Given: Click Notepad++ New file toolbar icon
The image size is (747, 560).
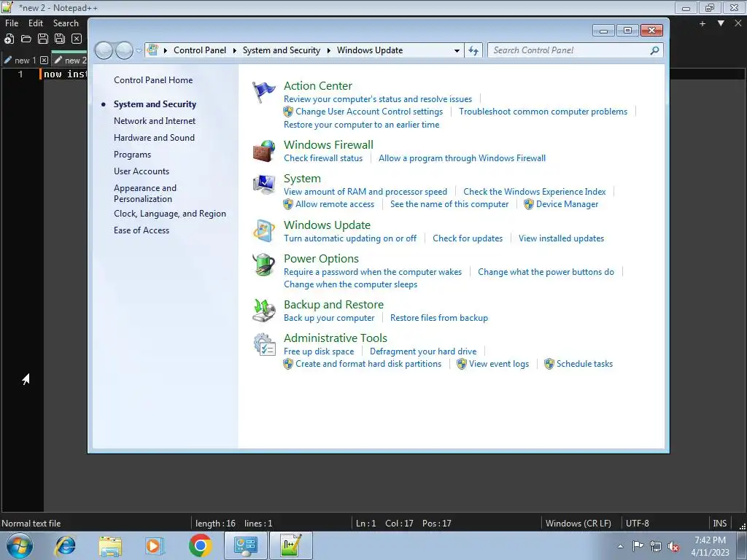Looking at the screenshot, I should coord(9,39).
